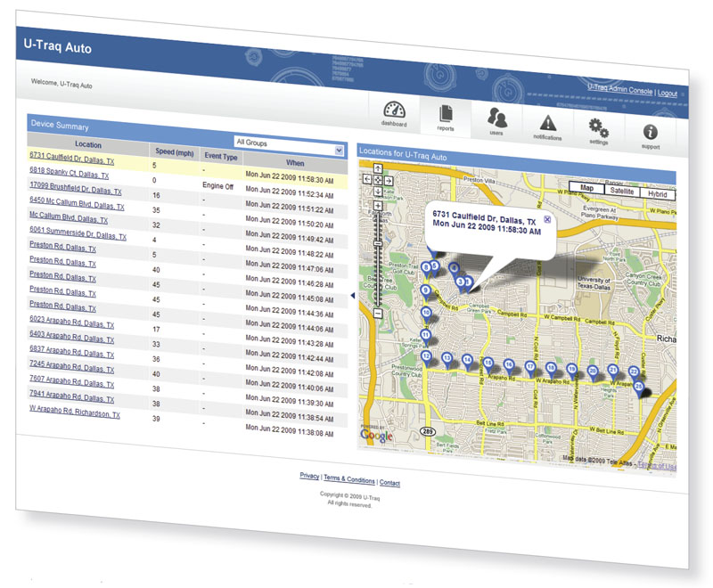Open W Arapaho Rd, Richardson link
Viewport: 713px width, 588px height.
(x=75, y=412)
